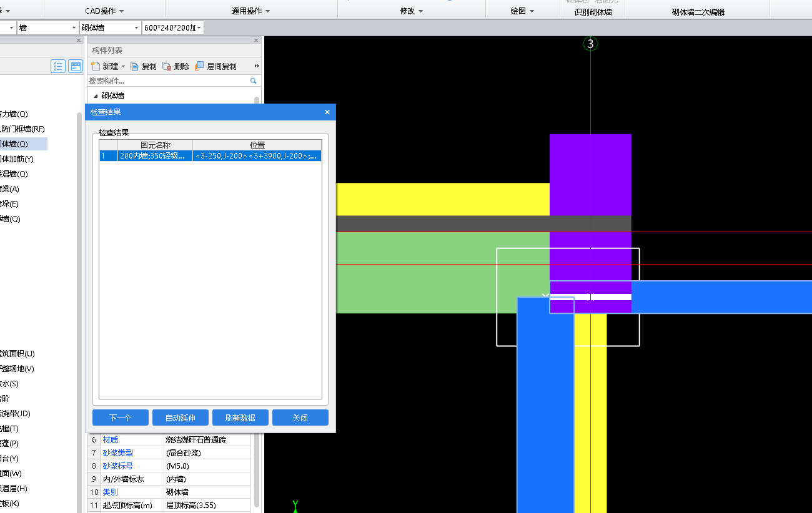Viewport: 812px width, 513px height.
Task: Click 砌体墙二次编辑 in the ribbon
Action: coord(698,12)
